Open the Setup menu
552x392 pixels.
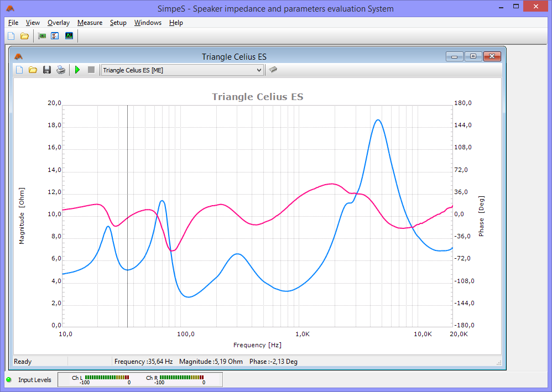[x=118, y=23]
